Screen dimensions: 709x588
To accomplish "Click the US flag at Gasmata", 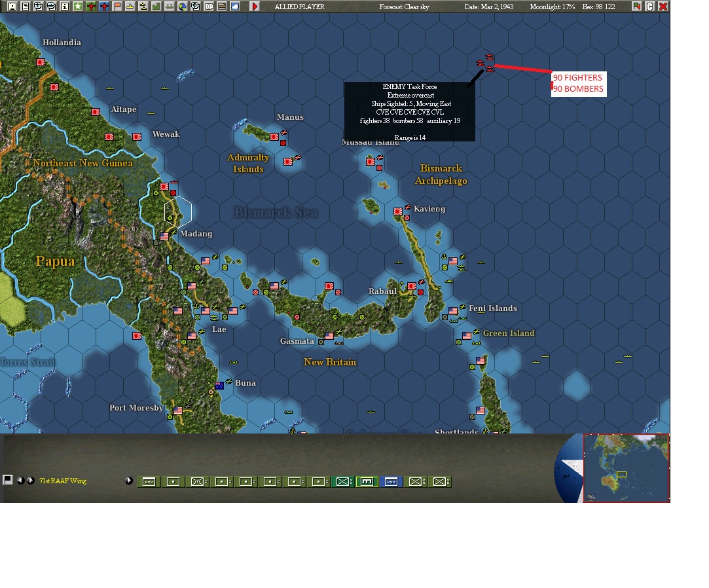I will (x=329, y=336).
